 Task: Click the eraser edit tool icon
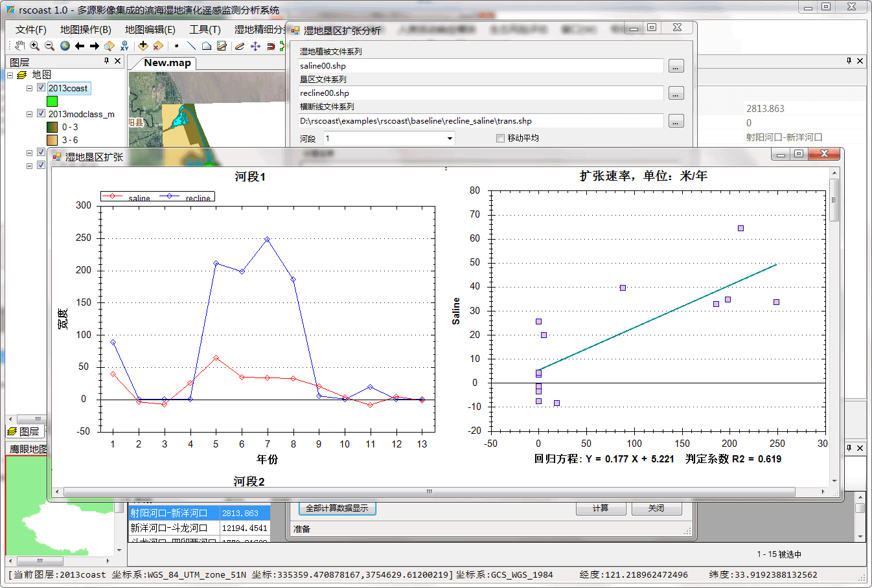[x=240, y=46]
